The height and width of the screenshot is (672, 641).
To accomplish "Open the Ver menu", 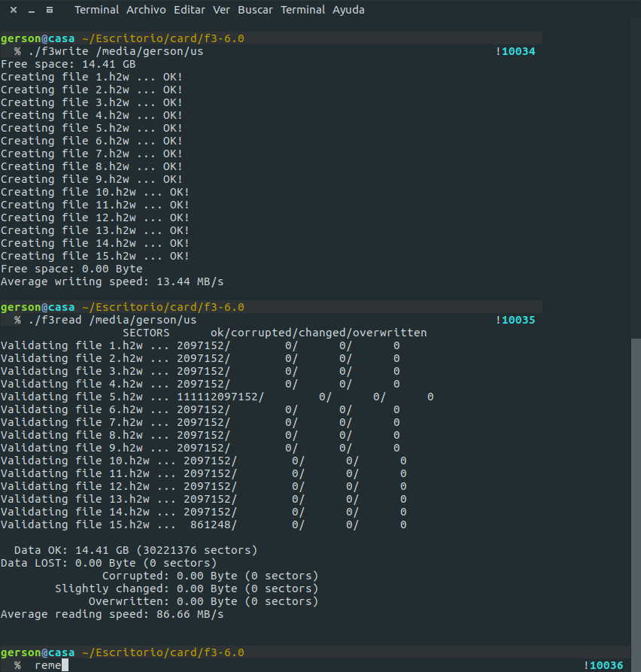I will tap(221, 10).
